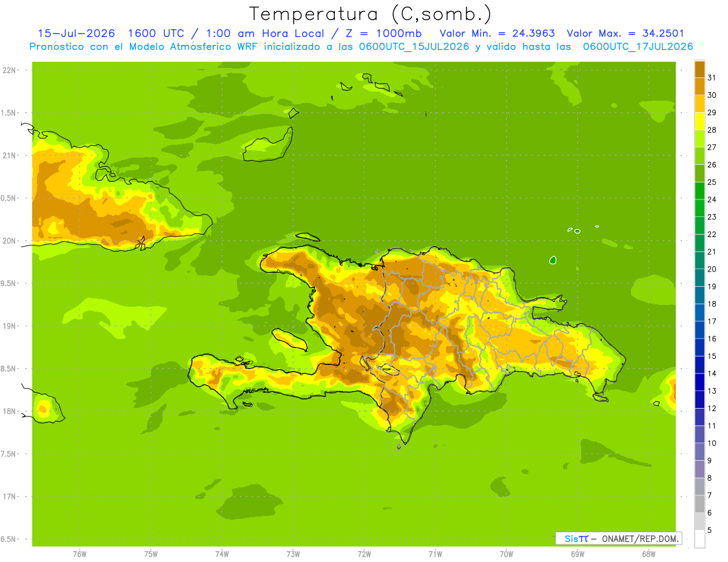Click the 'Valor Min. = 24.3963' value
Screen dimensions: 728x562
point(497,33)
